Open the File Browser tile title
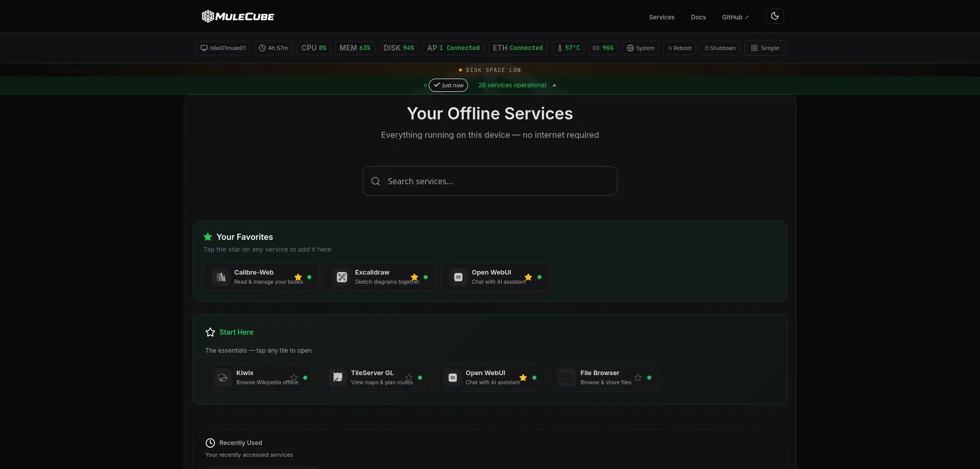This screenshot has width=980, height=469. click(600, 373)
